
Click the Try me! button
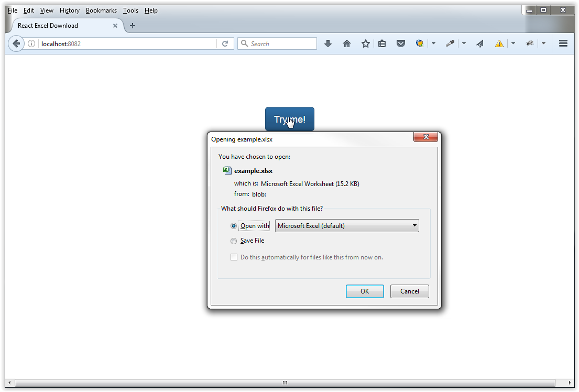pos(289,119)
